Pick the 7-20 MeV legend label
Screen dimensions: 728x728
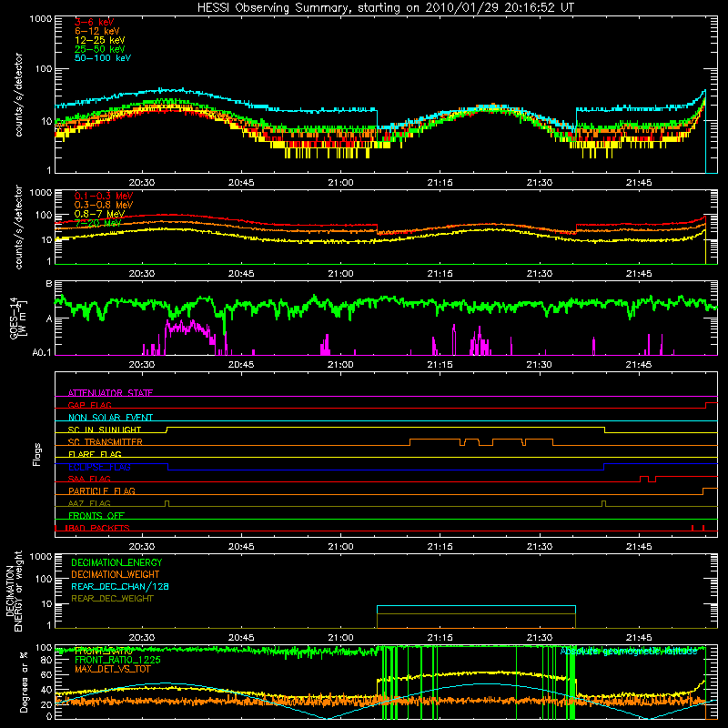click(x=97, y=223)
